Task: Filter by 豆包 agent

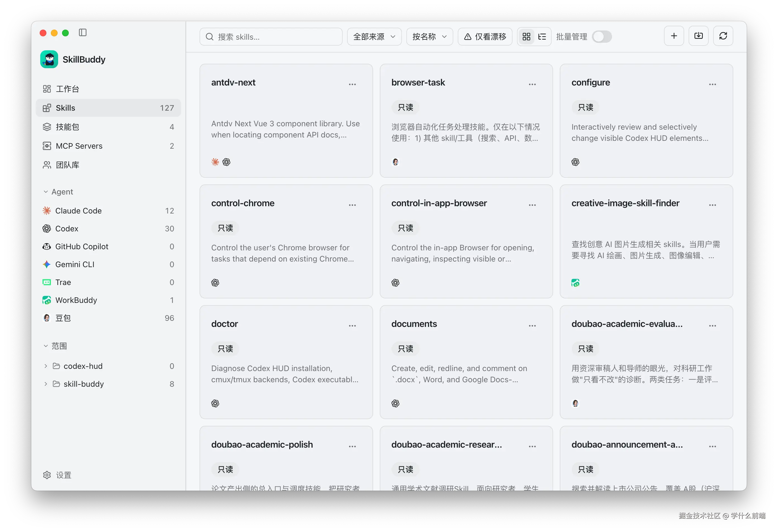Action: click(108, 318)
